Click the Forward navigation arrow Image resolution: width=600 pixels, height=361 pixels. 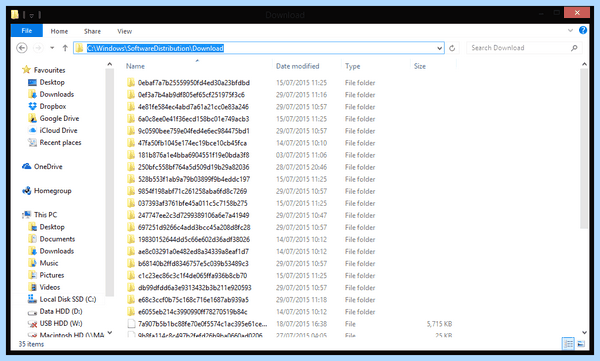pos(38,48)
